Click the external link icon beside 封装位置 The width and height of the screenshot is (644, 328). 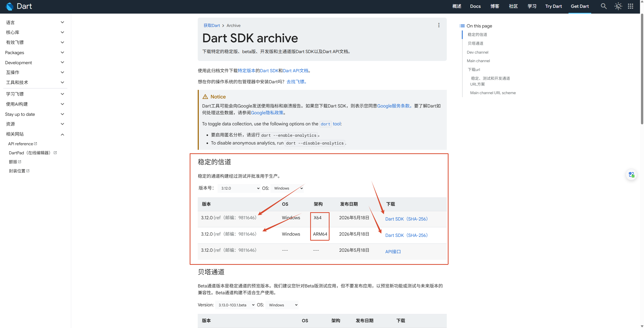(28, 171)
